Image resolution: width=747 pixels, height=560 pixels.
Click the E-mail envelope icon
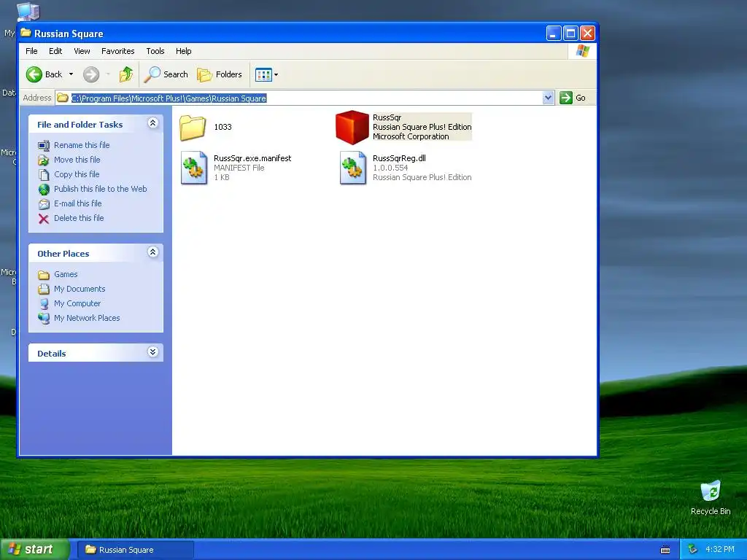44,204
